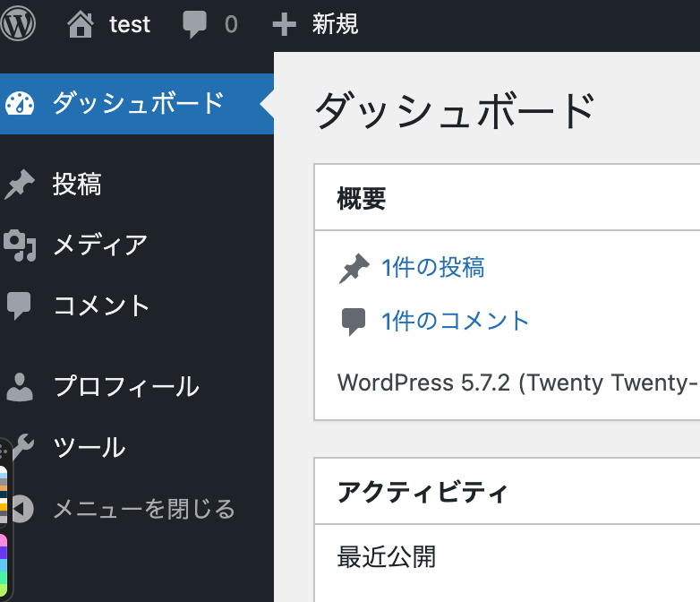The width and height of the screenshot is (700, 602).
Task: Click the plus icon beside 新規
Action: click(284, 24)
